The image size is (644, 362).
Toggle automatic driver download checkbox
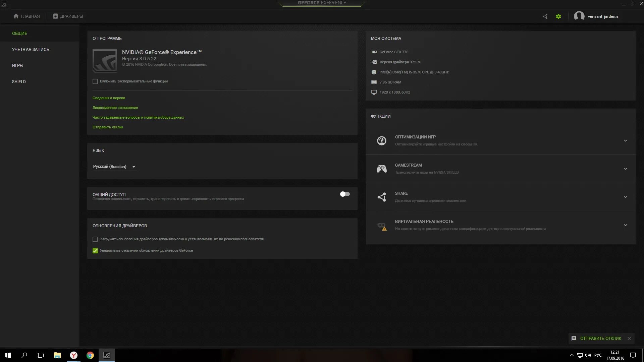pos(95,239)
